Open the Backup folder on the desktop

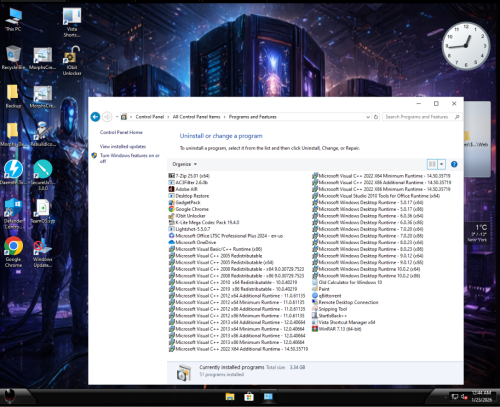(13, 96)
